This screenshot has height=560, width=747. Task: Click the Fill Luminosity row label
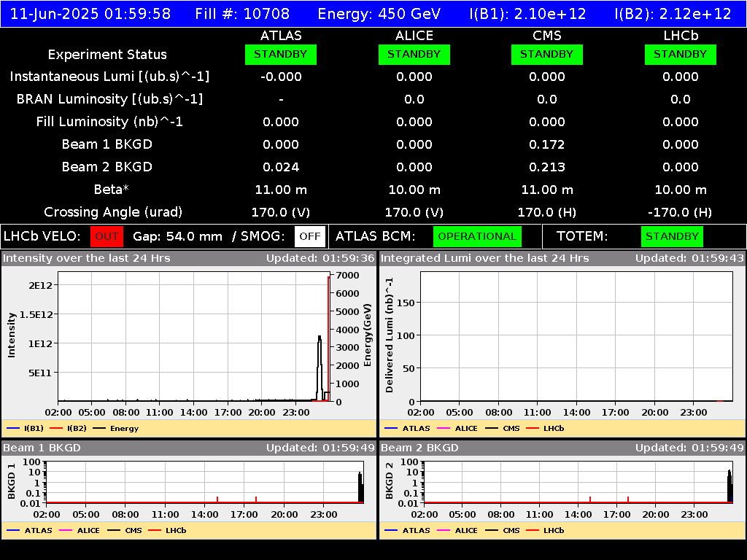point(109,122)
